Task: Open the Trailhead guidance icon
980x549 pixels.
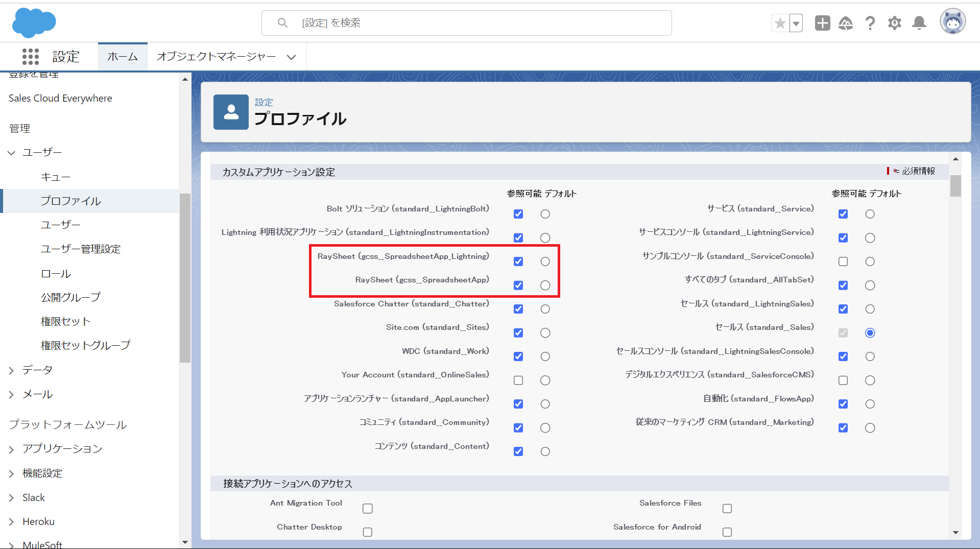Action: 846,23
